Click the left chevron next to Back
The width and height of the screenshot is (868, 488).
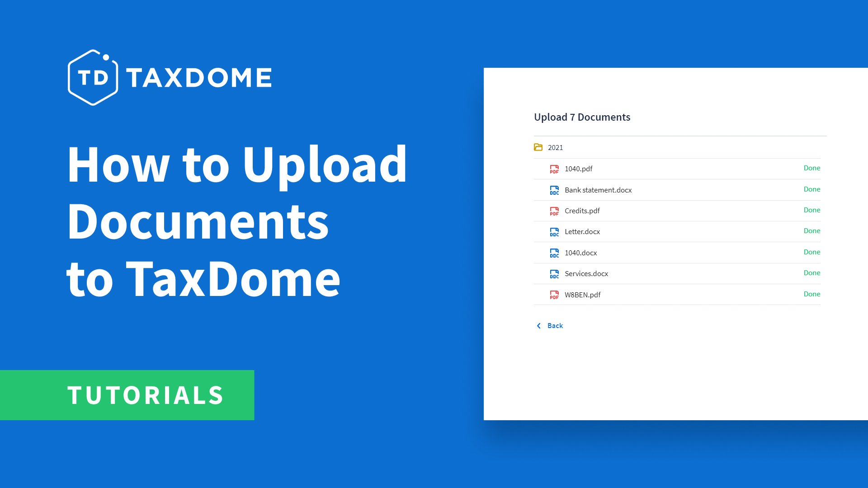tap(538, 326)
